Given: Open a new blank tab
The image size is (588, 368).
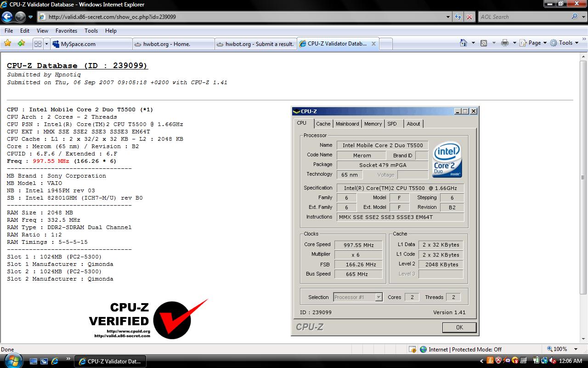Looking at the screenshot, I should (x=386, y=44).
